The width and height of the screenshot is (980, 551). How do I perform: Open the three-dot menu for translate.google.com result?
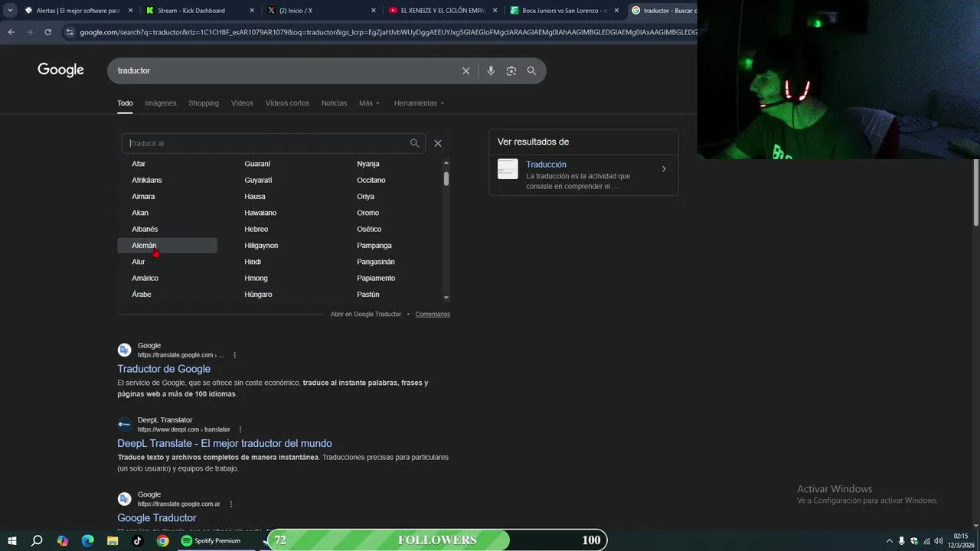click(235, 355)
